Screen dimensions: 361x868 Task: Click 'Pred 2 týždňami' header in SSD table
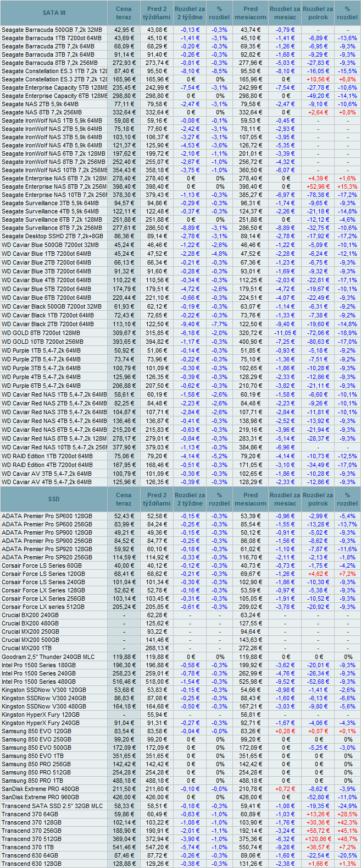point(157,499)
